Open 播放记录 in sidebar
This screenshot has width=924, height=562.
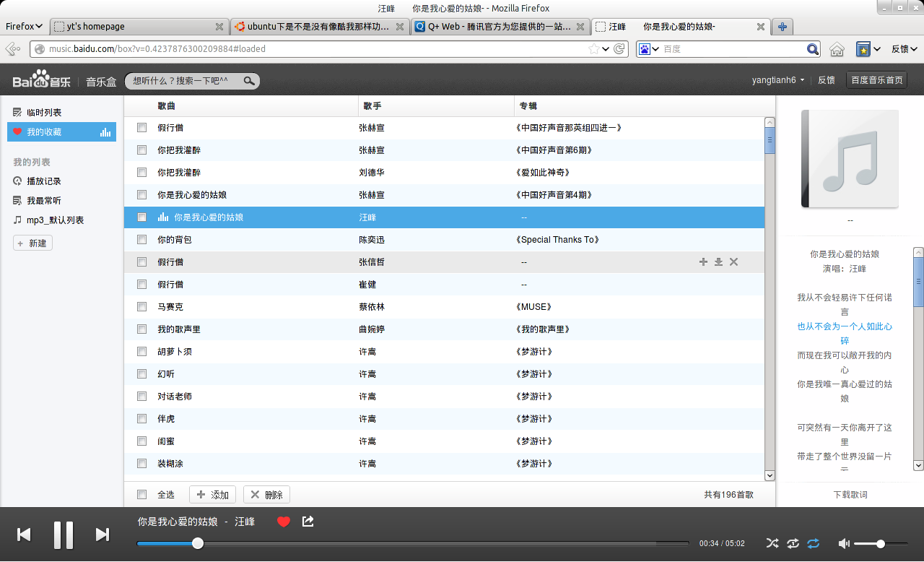(x=44, y=181)
